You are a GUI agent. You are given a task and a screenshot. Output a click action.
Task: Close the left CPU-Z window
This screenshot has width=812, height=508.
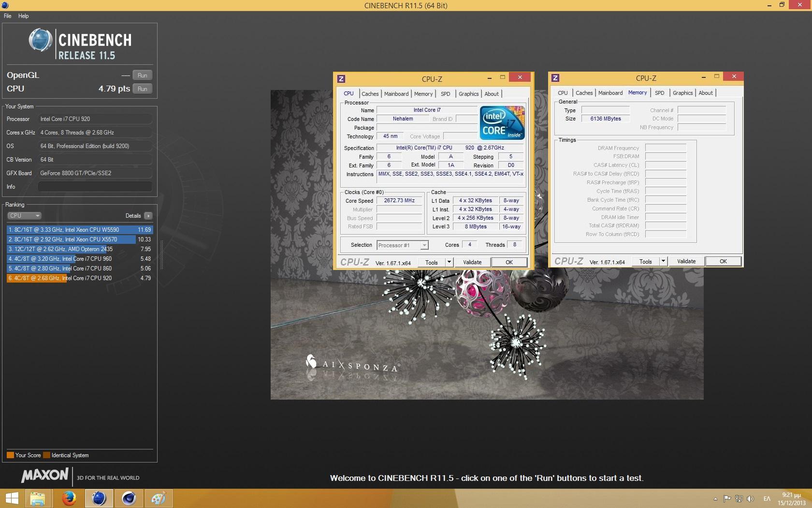point(520,77)
